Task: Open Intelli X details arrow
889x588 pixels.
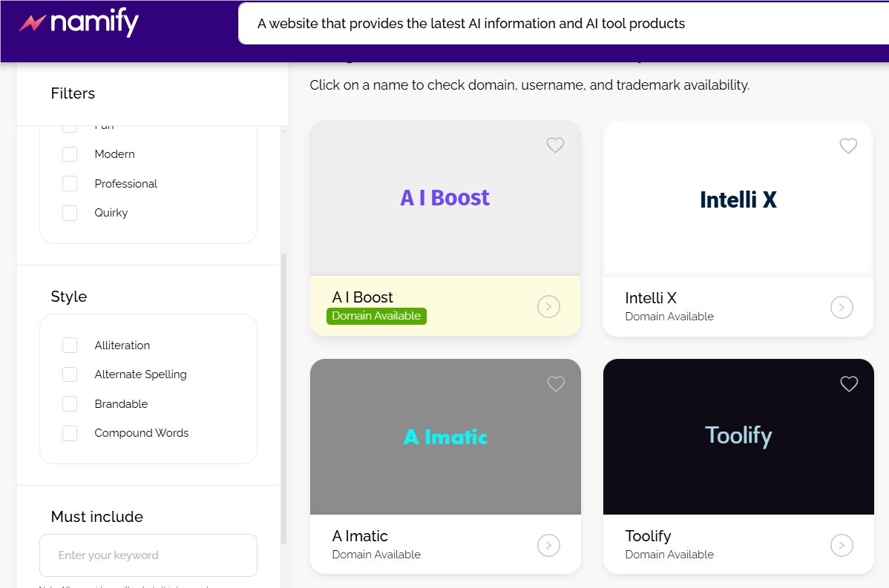Action: (842, 307)
